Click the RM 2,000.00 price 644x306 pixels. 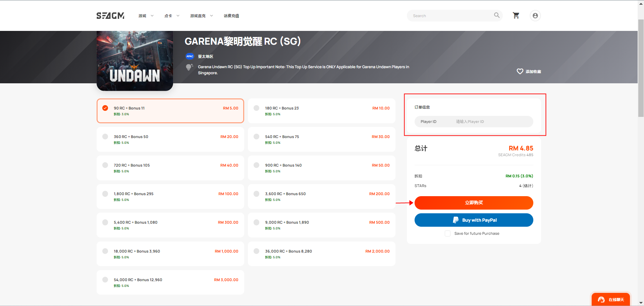click(377, 251)
